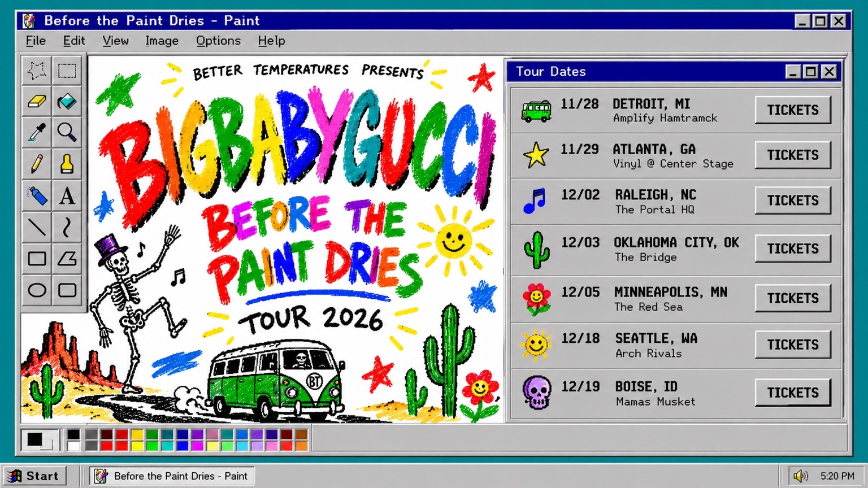Viewport: 868px width, 488px height.
Task: Select the Magnifier tool
Action: 67,133
